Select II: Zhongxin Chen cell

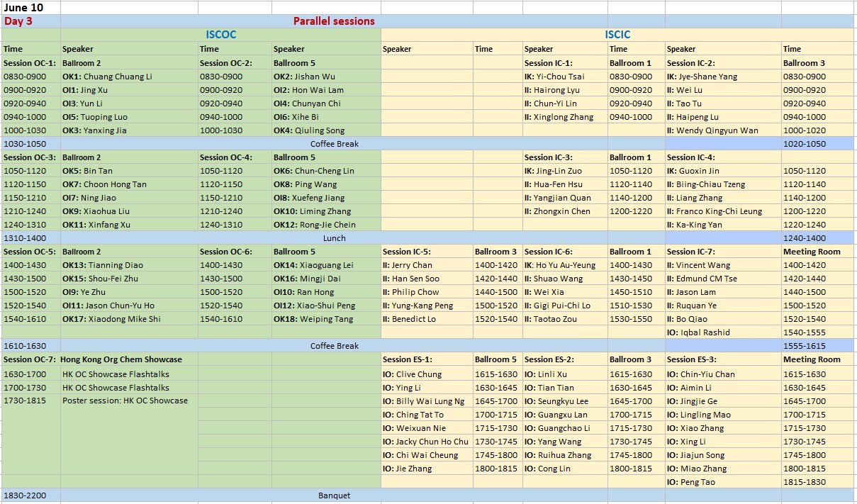pyautogui.click(x=565, y=211)
